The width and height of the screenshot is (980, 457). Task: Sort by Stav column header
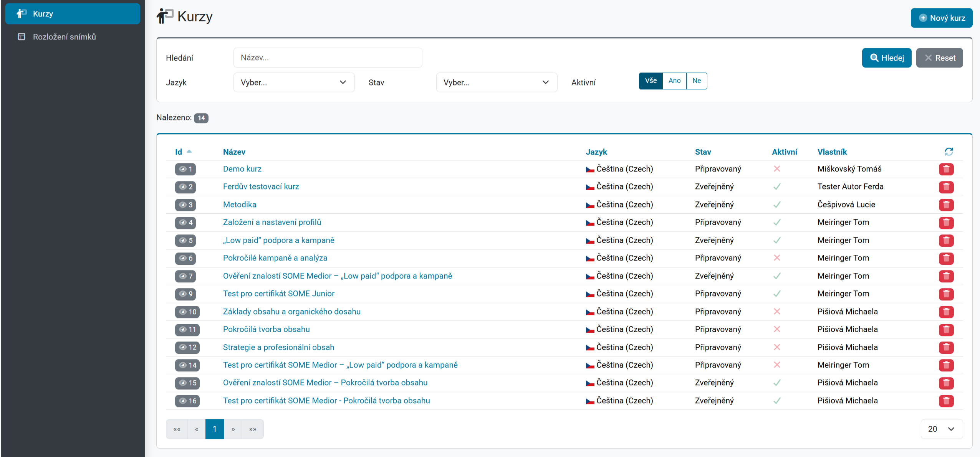coord(703,152)
